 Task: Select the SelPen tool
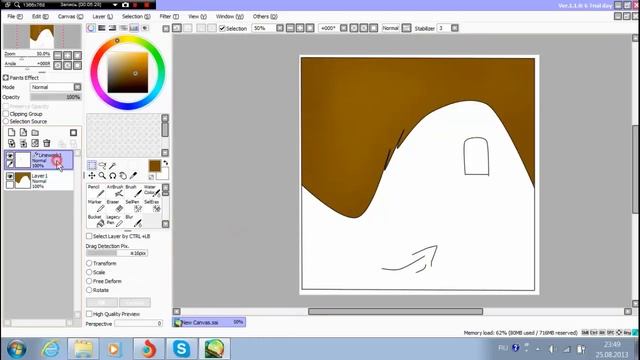pyautogui.click(x=133, y=206)
